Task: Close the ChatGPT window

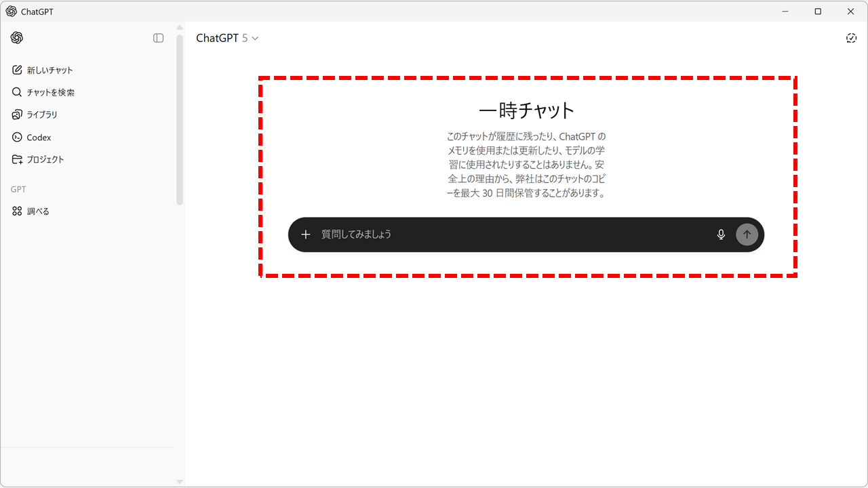Action: click(x=850, y=12)
